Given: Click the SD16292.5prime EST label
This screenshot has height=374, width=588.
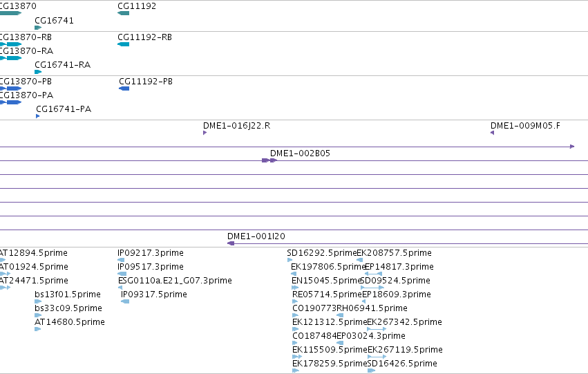Looking at the screenshot, I should [322, 253].
